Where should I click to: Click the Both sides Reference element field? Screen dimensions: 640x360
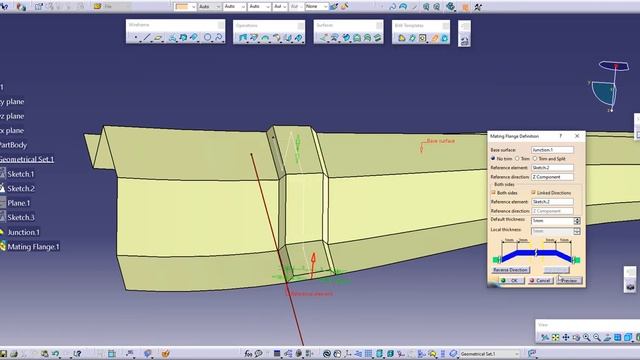(x=552, y=202)
